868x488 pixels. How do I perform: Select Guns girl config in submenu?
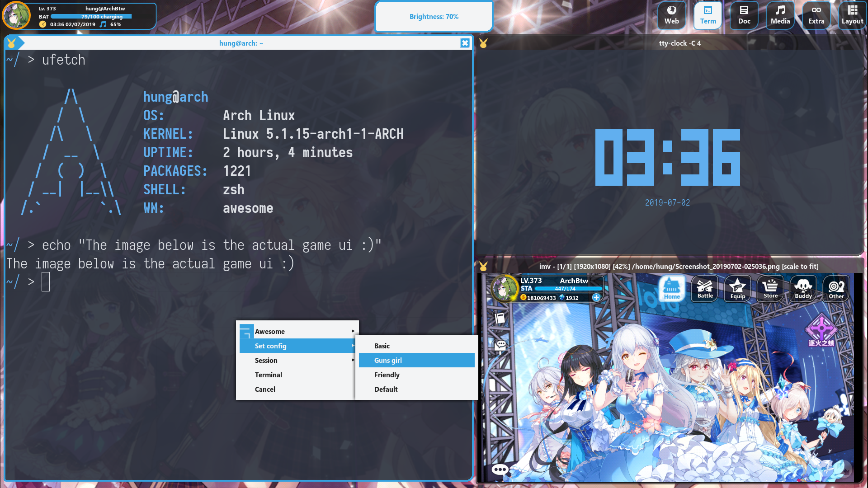(417, 360)
